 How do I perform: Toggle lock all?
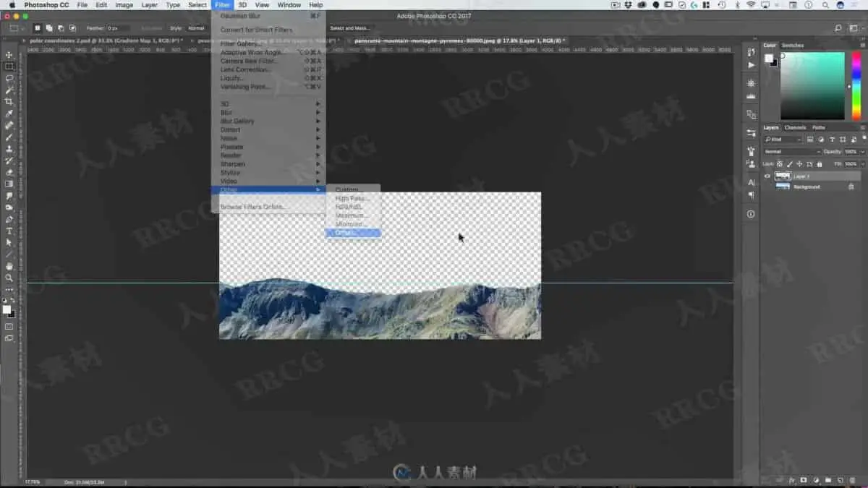coord(819,164)
